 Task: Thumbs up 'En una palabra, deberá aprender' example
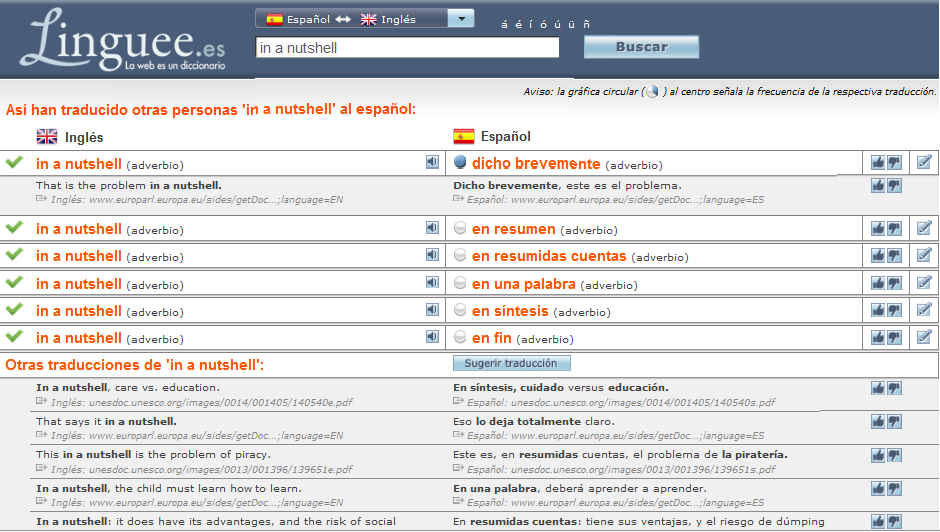click(x=878, y=489)
